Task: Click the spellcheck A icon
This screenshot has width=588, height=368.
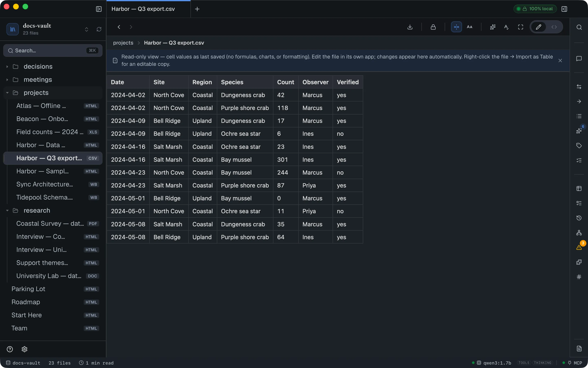Action: [x=506, y=27]
